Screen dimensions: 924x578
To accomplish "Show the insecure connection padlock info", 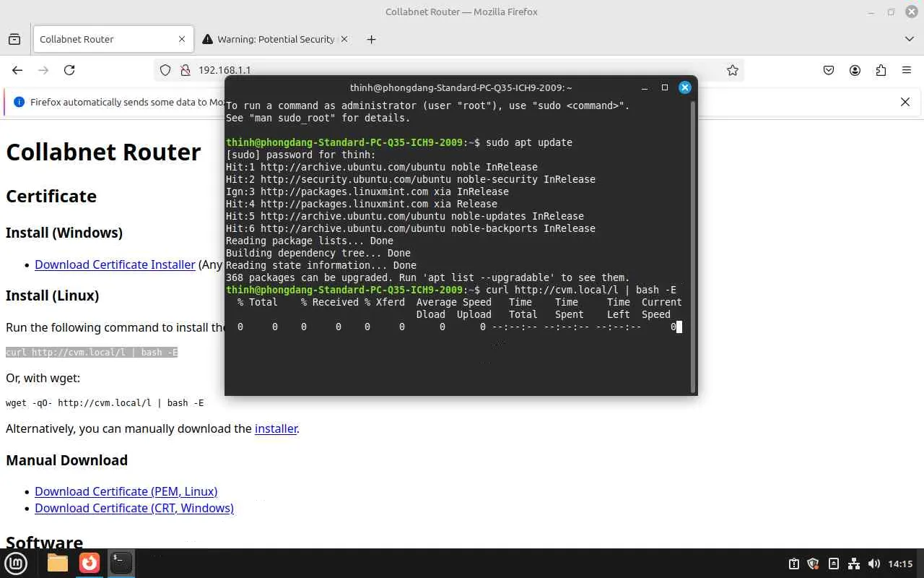I will pyautogui.click(x=185, y=70).
